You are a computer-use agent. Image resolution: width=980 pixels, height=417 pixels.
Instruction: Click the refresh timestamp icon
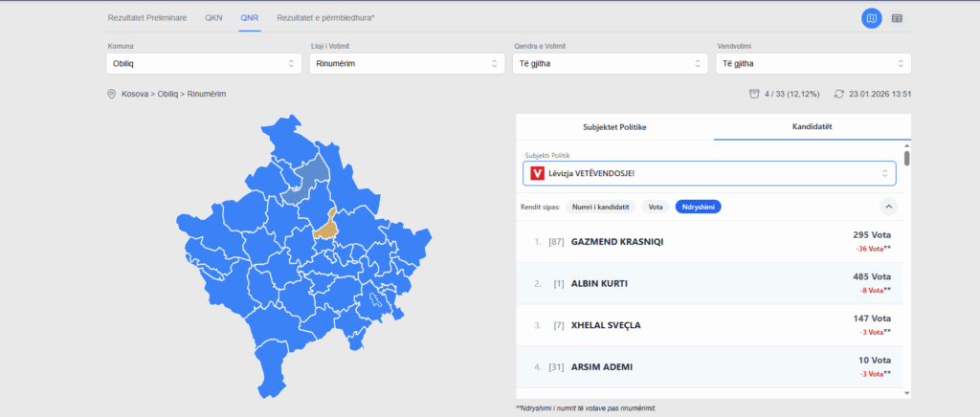[839, 94]
